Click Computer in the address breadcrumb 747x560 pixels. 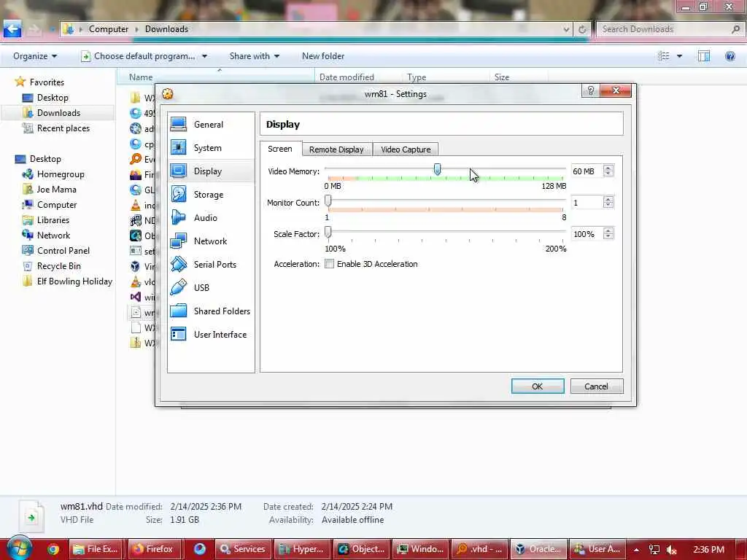point(109,29)
